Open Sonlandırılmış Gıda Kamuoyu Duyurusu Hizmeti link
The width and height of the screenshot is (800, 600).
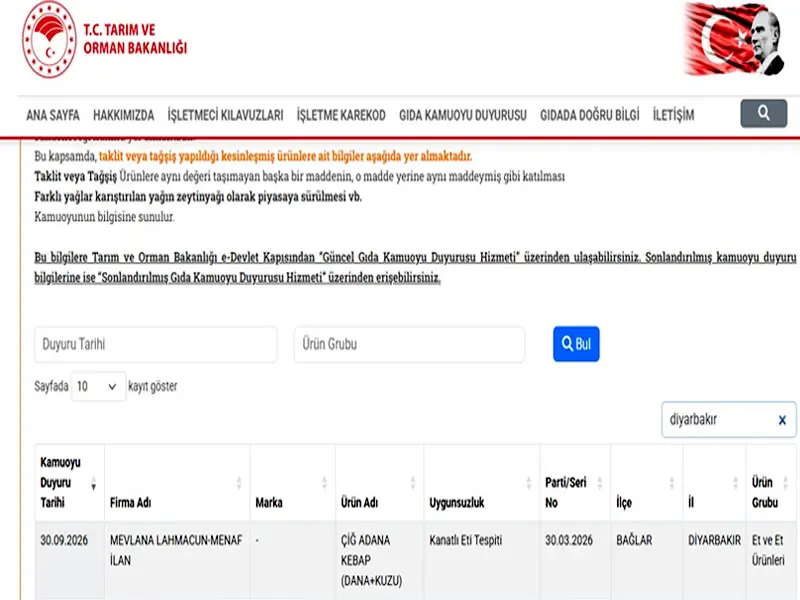pyautogui.click(x=211, y=278)
